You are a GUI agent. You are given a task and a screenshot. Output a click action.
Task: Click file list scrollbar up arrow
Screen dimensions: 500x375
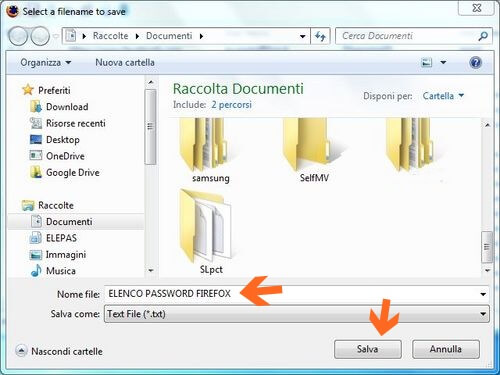[x=487, y=125]
